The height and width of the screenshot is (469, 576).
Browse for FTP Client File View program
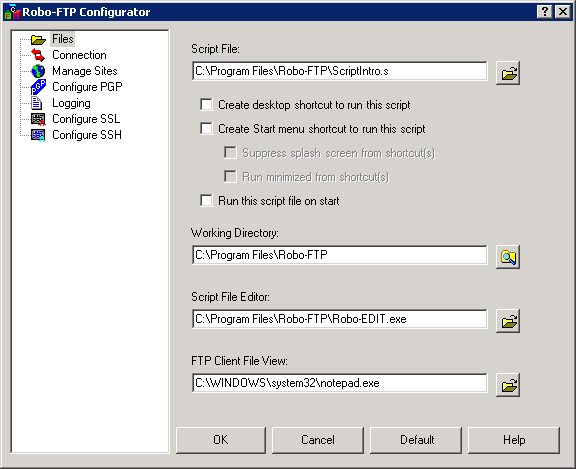coord(508,385)
